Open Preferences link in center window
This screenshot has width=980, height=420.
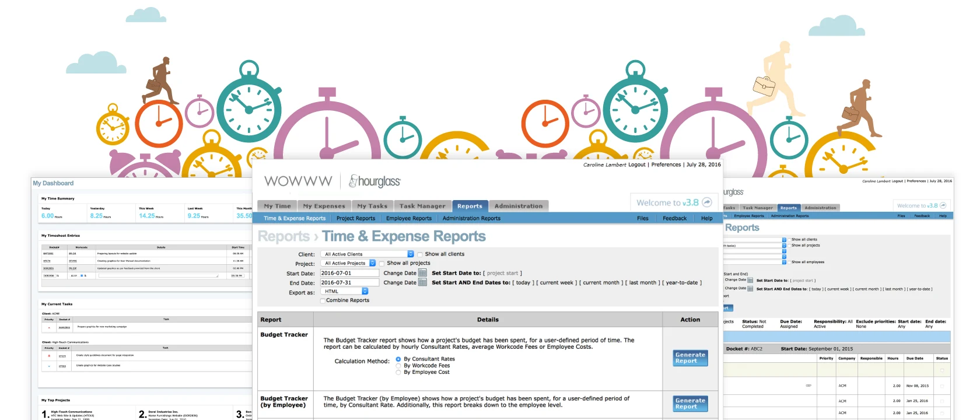pos(666,164)
